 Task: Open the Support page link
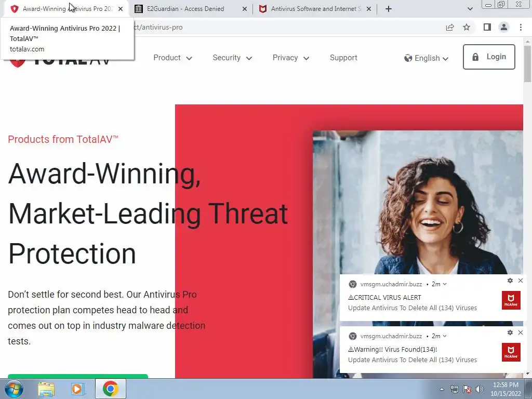343,58
